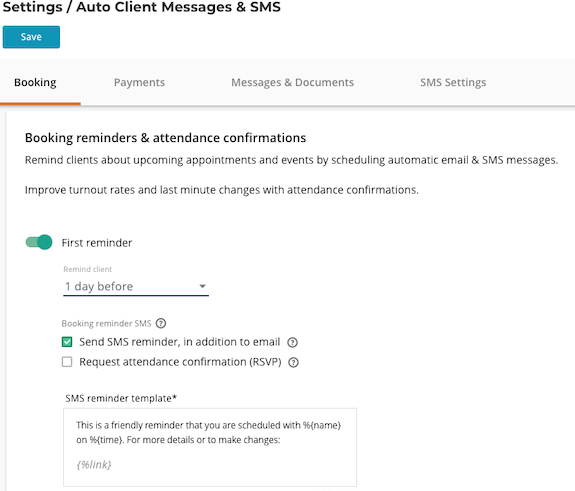Viewport: 575px width, 491px height.
Task: Click help icon next to RSVP option
Action: click(293, 362)
